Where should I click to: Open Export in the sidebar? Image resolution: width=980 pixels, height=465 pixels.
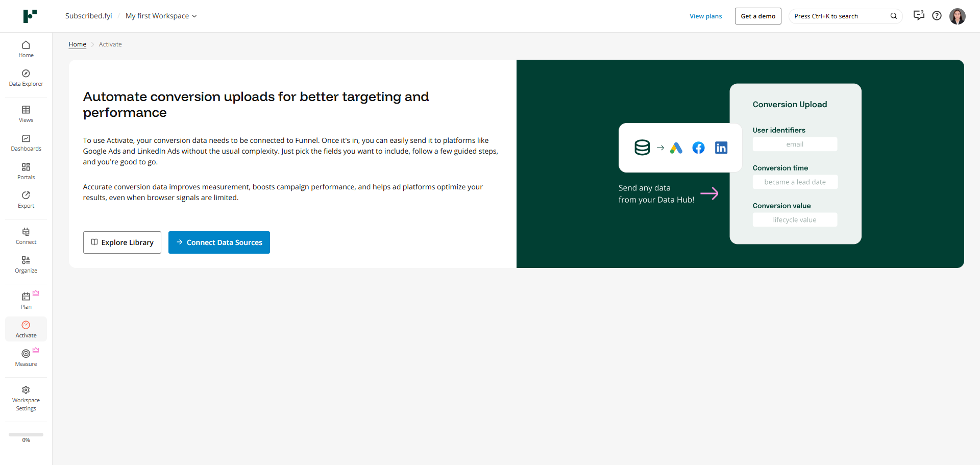tap(26, 200)
